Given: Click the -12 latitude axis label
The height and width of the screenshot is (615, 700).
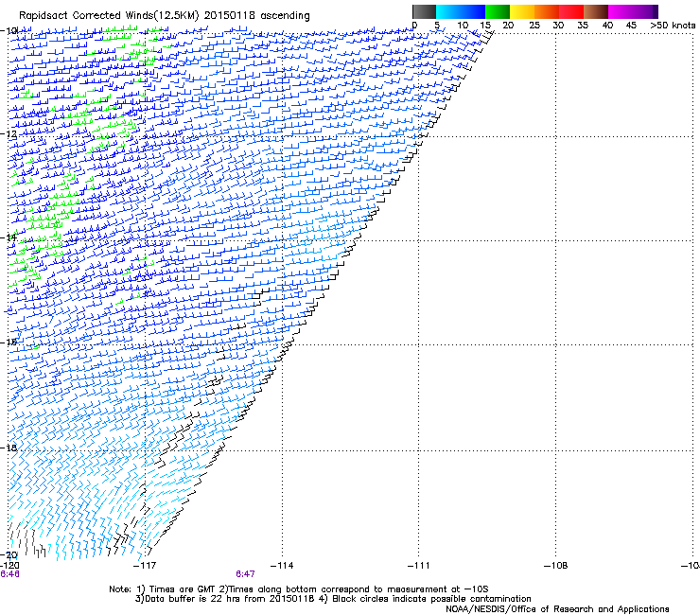Looking at the screenshot, I should point(9,134).
